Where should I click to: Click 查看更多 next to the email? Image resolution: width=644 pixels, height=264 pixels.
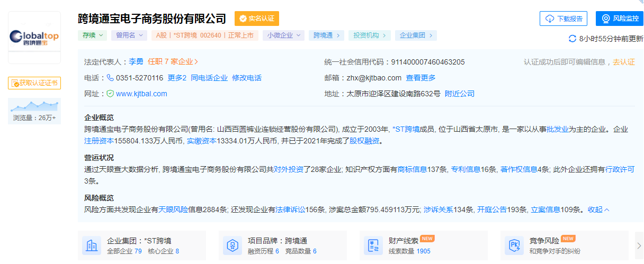coord(421,78)
